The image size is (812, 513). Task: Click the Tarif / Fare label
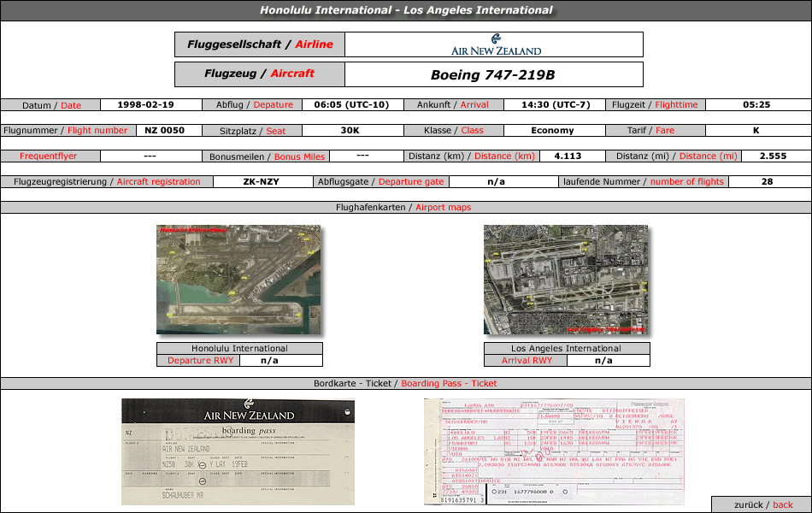pos(655,131)
